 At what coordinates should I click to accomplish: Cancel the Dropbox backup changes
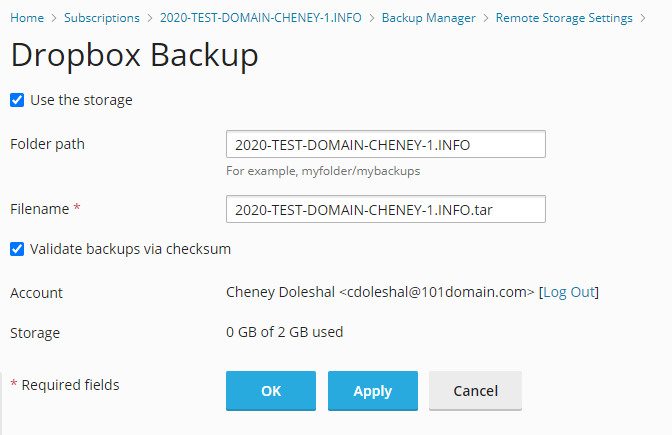pyautogui.click(x=475, y=391)
